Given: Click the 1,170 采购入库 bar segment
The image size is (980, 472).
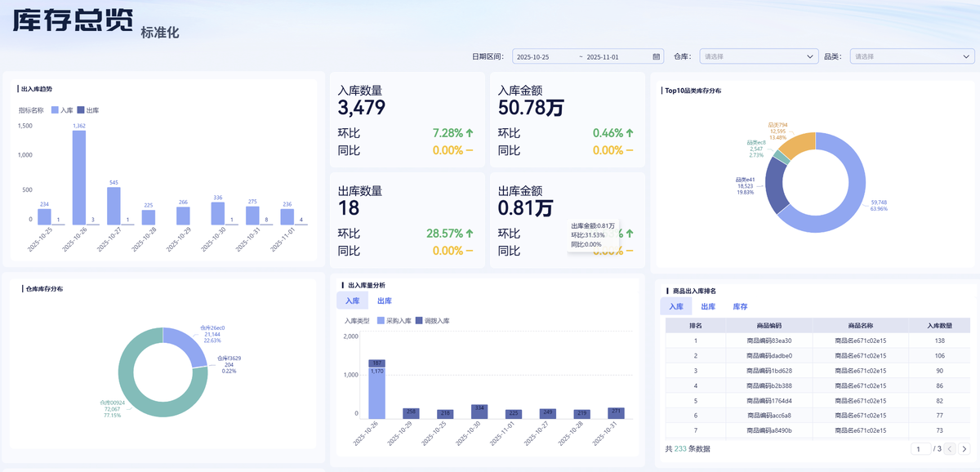Looking at the screenshot, I should click(x=376, y=394).
